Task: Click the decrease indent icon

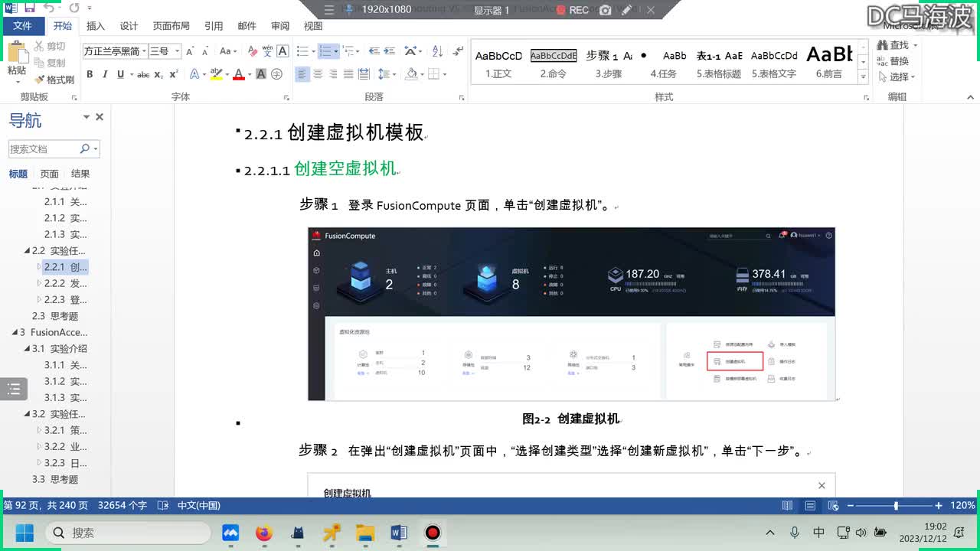Action: [374, 51]
